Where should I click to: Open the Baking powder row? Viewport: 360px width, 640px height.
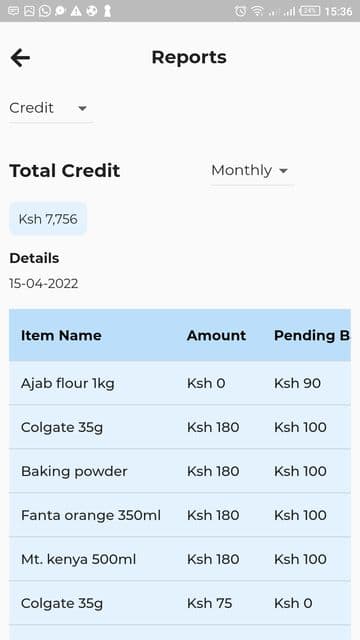[180, 471]
